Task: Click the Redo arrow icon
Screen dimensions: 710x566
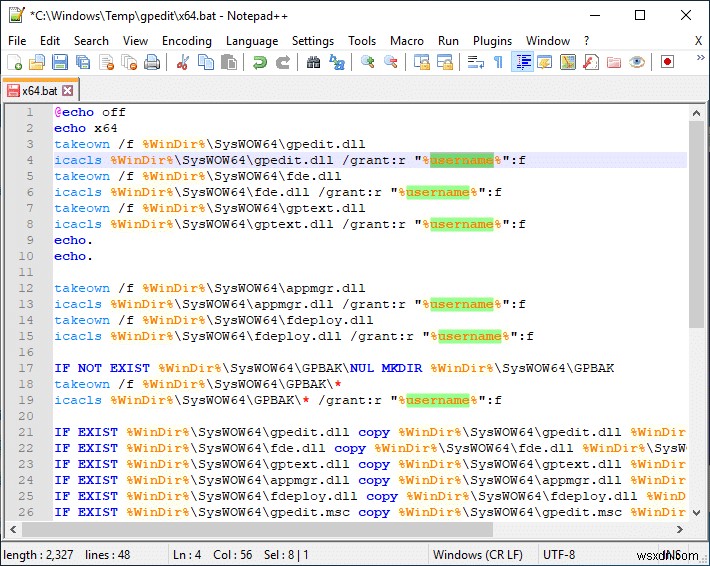Action: pyautogui.click(x=283, y=62)
